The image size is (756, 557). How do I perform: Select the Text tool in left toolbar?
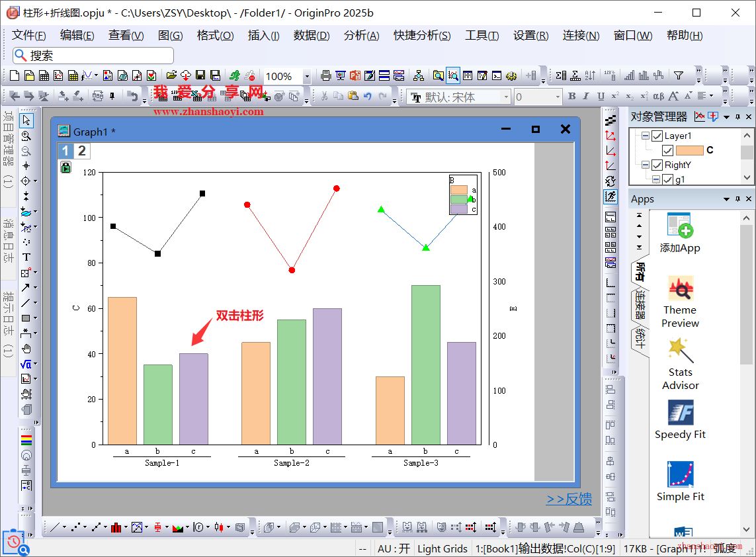[x=26, y=257]
